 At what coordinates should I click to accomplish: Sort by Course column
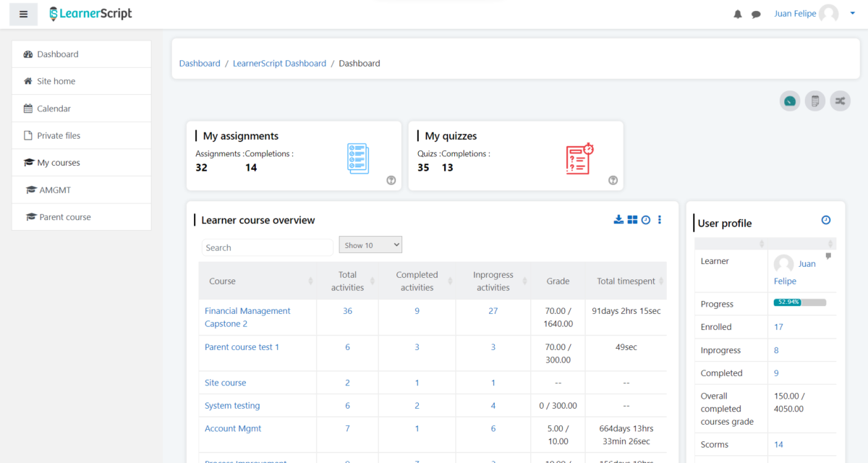pyautogui.click(x=258, y=281)
